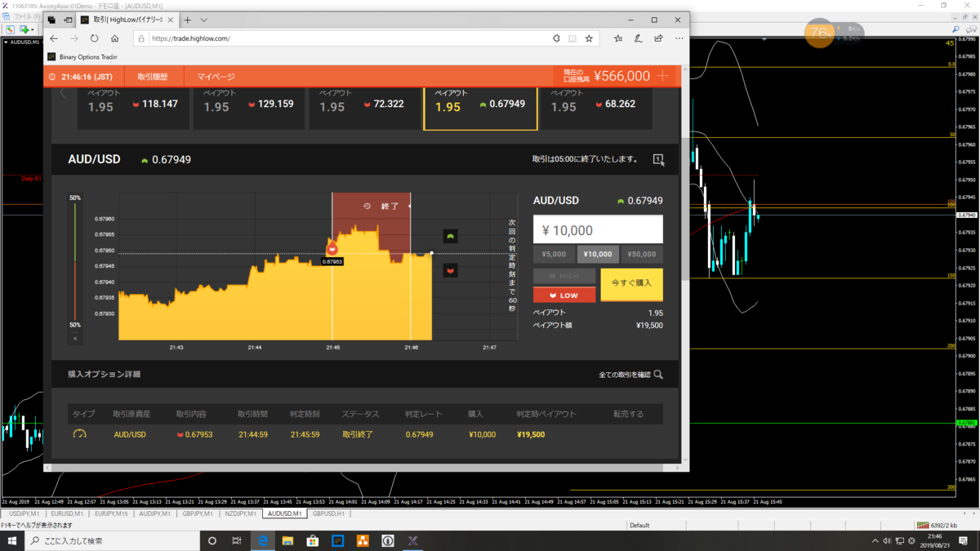Choose the LOW direction button

click(x=564, y=295)
